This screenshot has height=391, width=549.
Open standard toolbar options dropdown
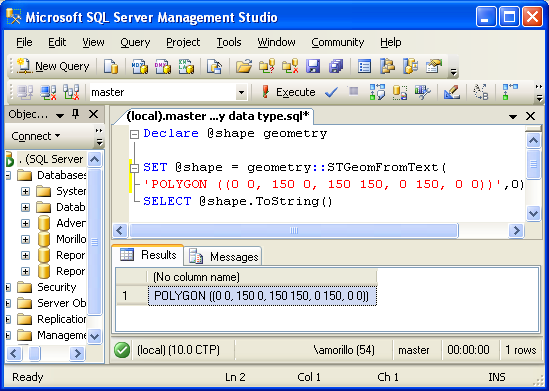tap(453, 72)
